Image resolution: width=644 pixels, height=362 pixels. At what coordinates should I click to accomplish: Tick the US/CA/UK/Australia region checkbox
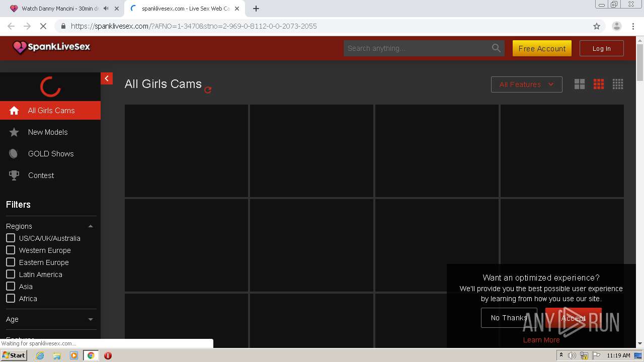pos(11,238)
